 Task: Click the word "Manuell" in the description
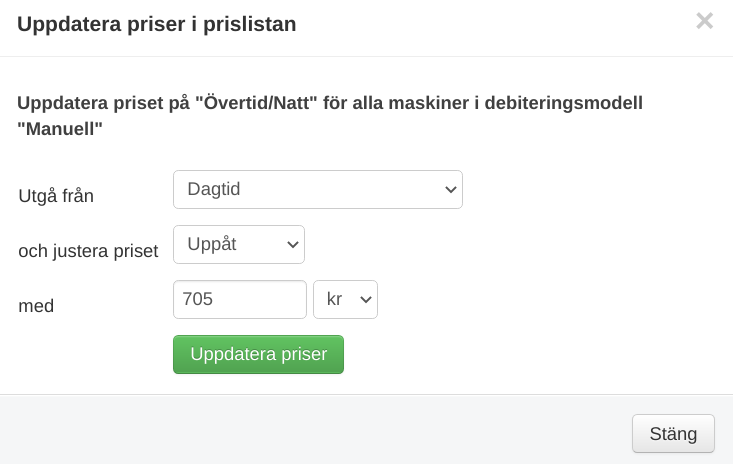click(60, 128)
